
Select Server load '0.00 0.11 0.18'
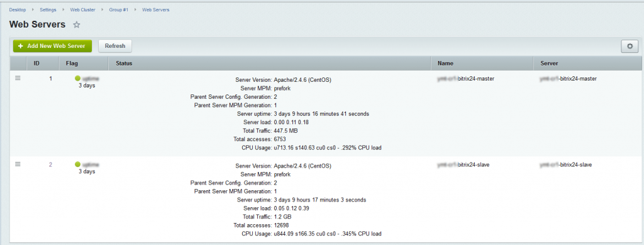pos(291,122)
